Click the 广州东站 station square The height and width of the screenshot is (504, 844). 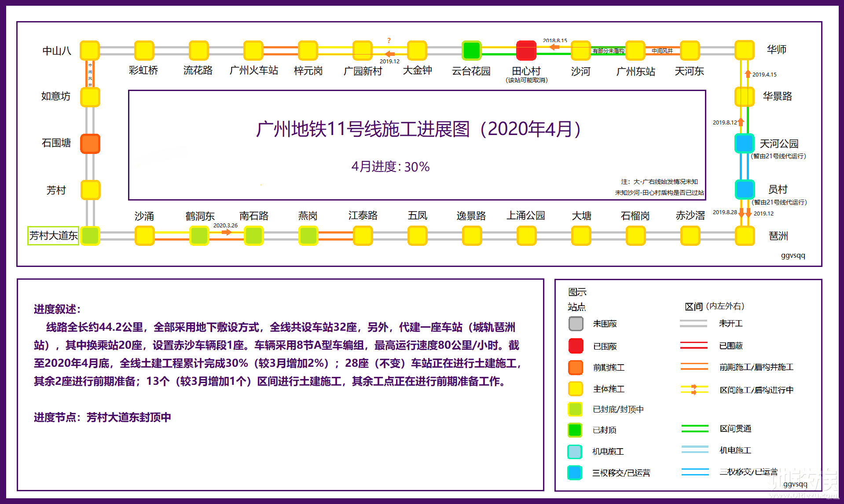pyautogui.click(x=635, y=51)
